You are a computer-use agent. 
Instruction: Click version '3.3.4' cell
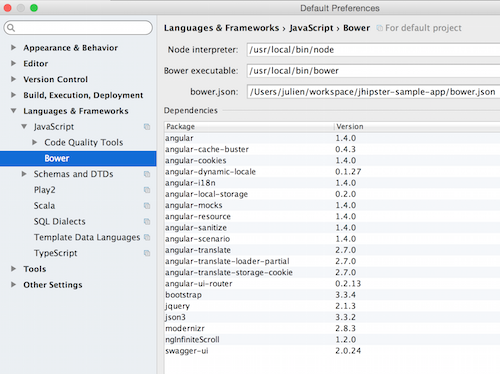pyautogui.click(x=345, y=295)
